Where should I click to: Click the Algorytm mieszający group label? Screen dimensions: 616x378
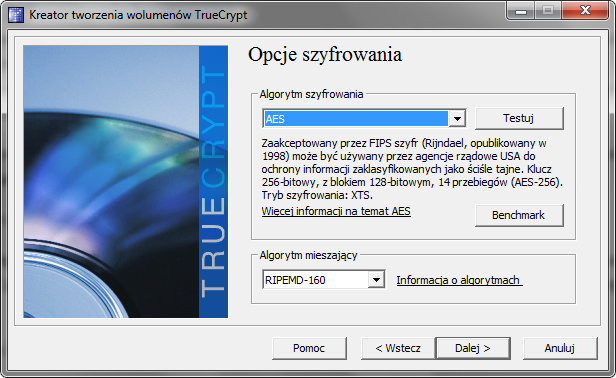[308, 255]
